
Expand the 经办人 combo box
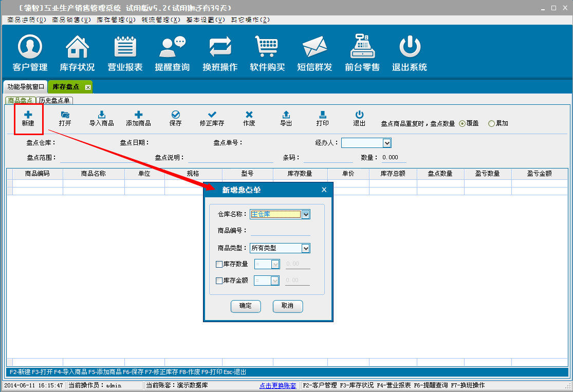click(387, 143)
